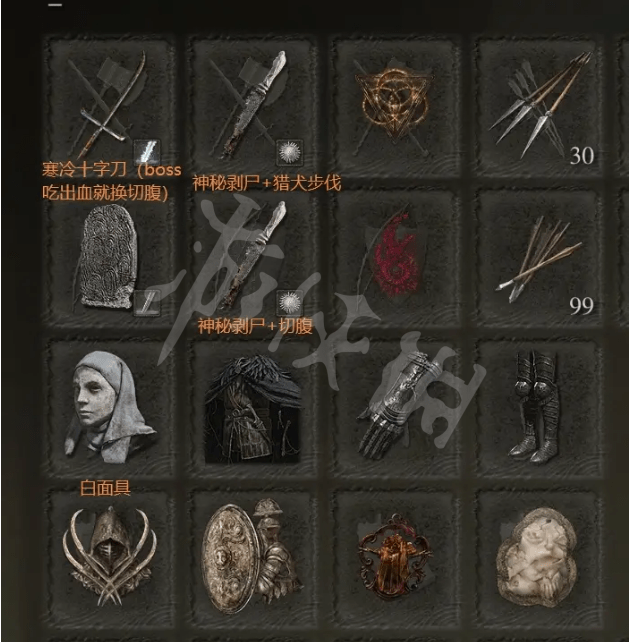The height and width of the screenshot is (642, 631).
Task: Select the silver gauntlets armor slot
Action: [394, 409]
